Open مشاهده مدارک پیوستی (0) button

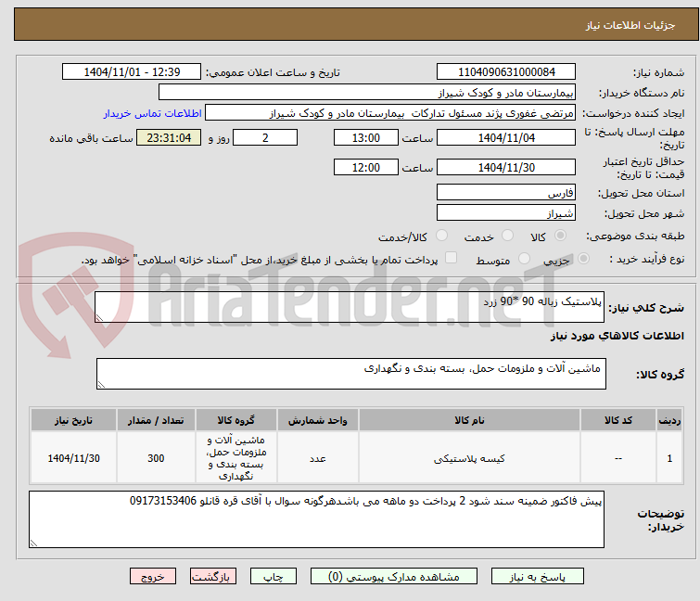(394, 577)
